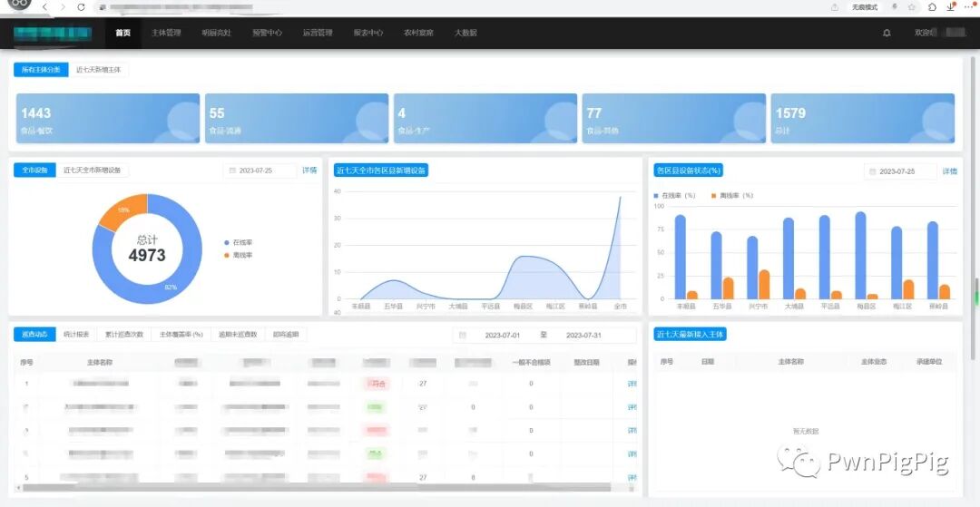
Task: Select the 全市设备 tab
Action: (35, 170)
